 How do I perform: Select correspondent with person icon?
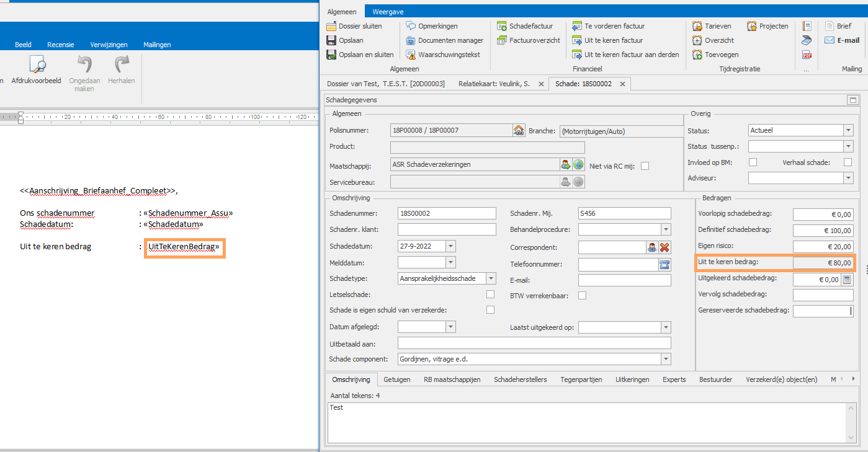click(x=652, y=247)
